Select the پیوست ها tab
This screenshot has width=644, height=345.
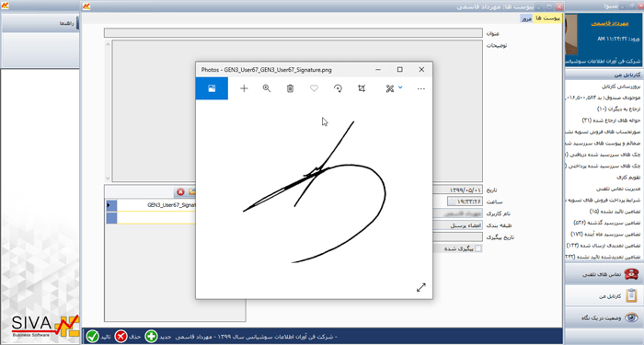coord(547,18)
